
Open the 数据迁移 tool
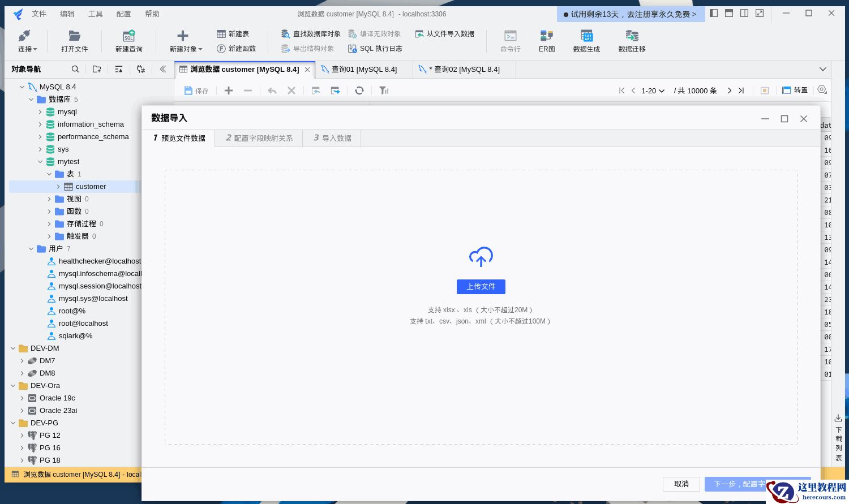click(x=632, y=36)
